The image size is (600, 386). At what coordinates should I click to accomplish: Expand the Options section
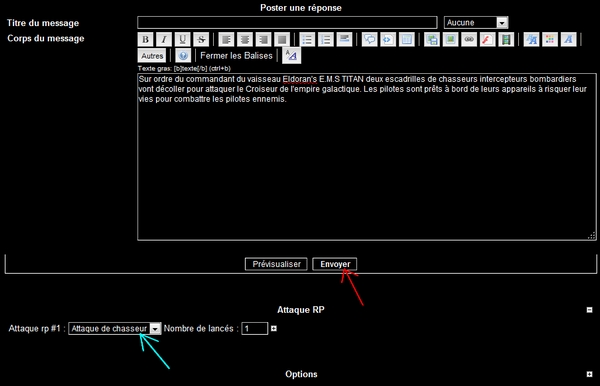(x=589, y=374)
